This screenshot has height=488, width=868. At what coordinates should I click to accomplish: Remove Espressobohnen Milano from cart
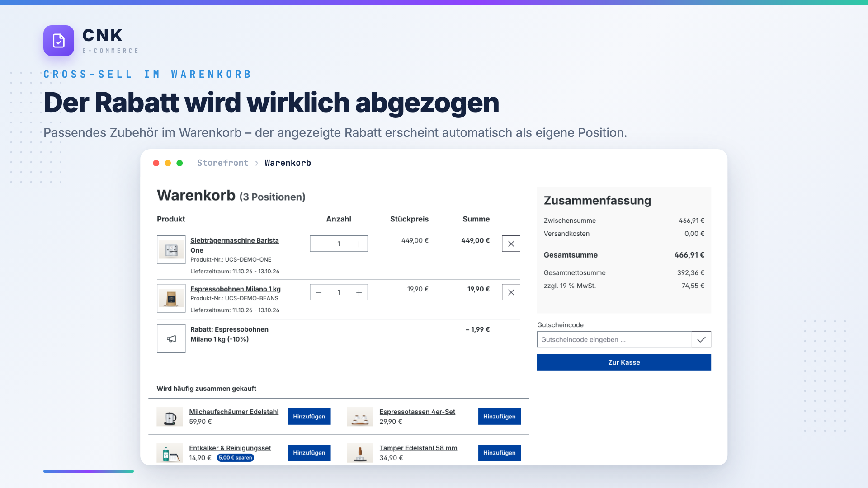(x=511, y=292)
